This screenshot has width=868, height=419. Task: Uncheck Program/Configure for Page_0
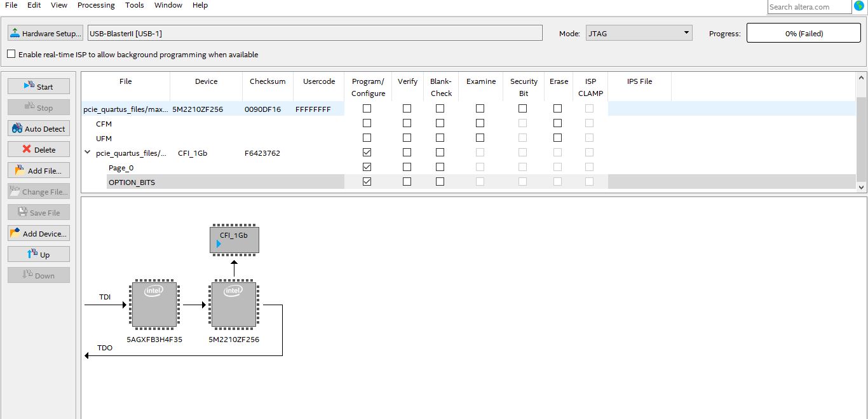point(367,167)
